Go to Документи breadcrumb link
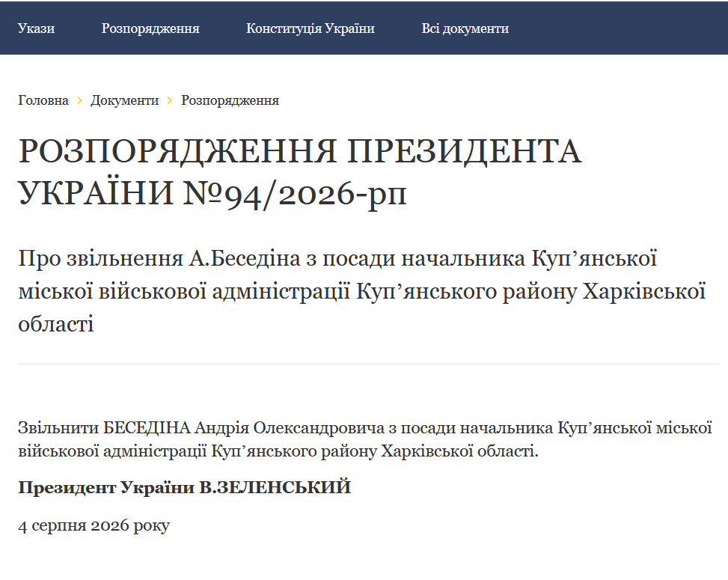This screenshot has height=580, width=728. [x=124, y=100]
